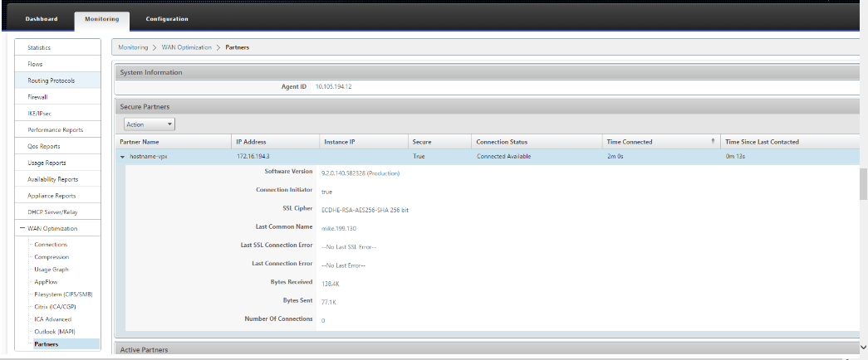Screen dimensions: 868x360
Task: Select Outlook (MAPI) tree item
Action: coord(54,332)
